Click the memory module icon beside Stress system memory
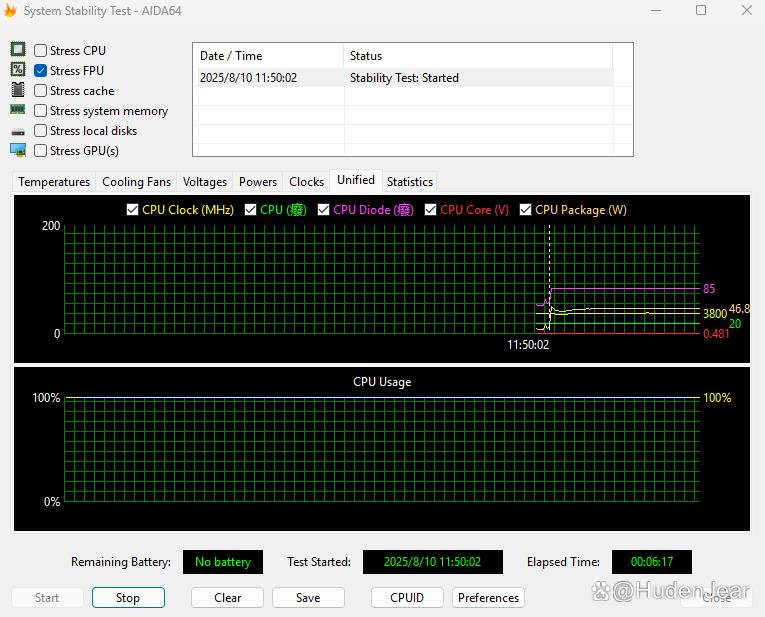Viewport: 765px width, 617px height. (18, 110)
